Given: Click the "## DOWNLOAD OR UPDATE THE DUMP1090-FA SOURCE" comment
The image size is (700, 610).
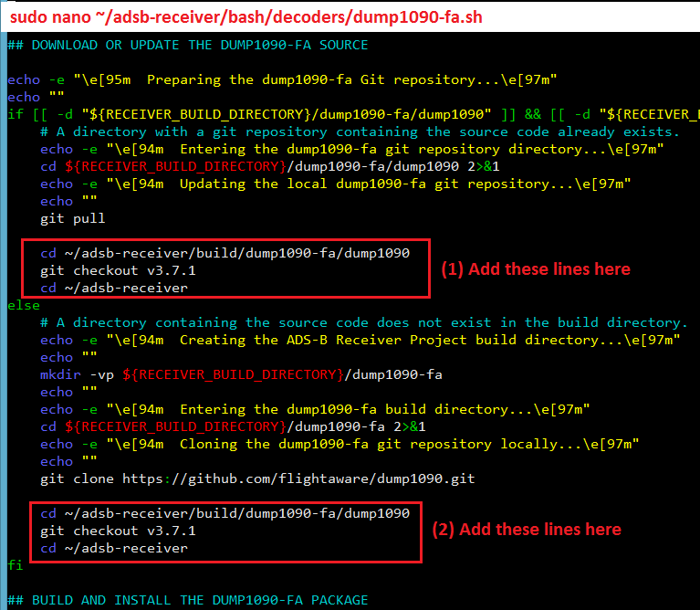Looking at the screenshot, I should click(x=188, y=45).
